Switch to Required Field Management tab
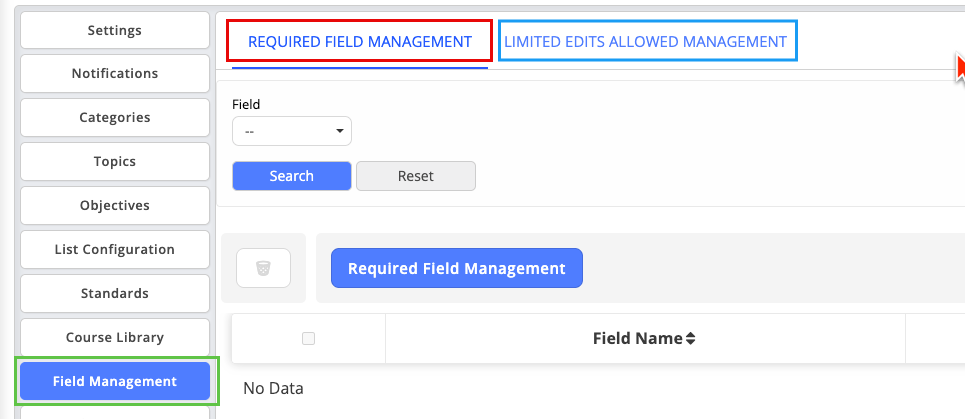Viewport: 965px width, 419px height. [359, 42]
